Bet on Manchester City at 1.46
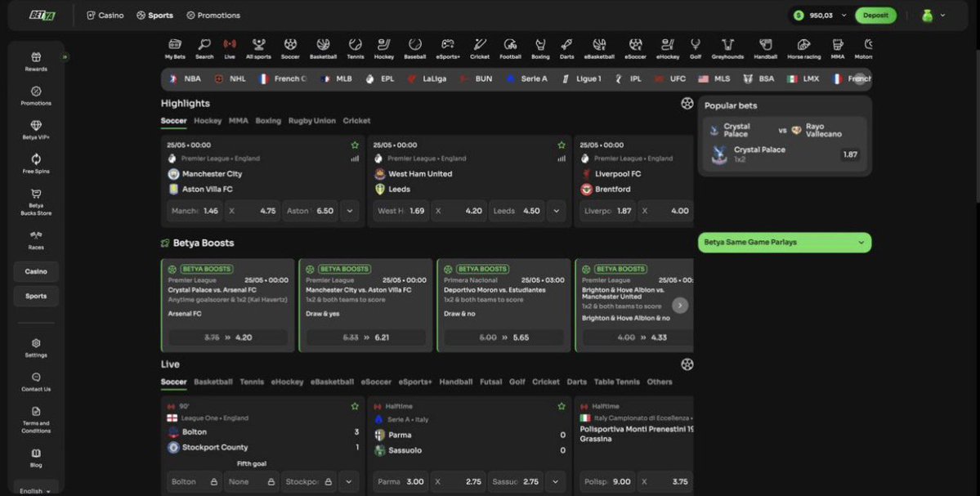980x496 pixels. (195, 211)
